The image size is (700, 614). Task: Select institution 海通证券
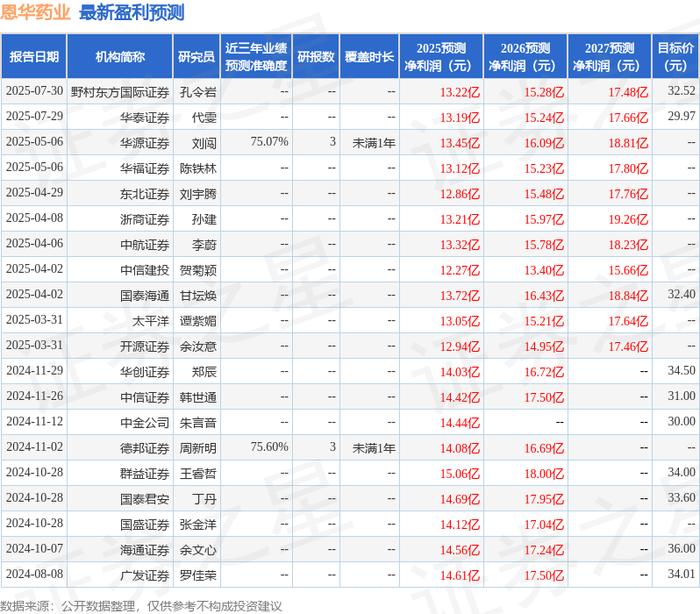tap(145, 551)
